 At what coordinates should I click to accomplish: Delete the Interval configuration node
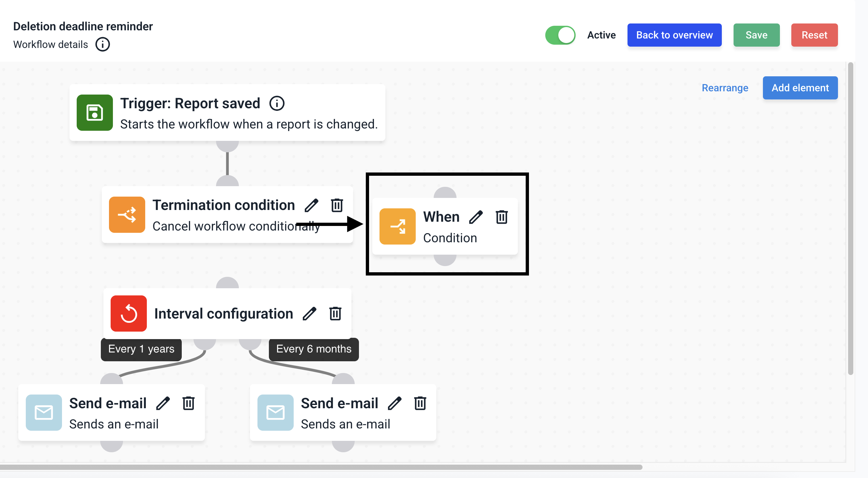click(x=335, y=314)
